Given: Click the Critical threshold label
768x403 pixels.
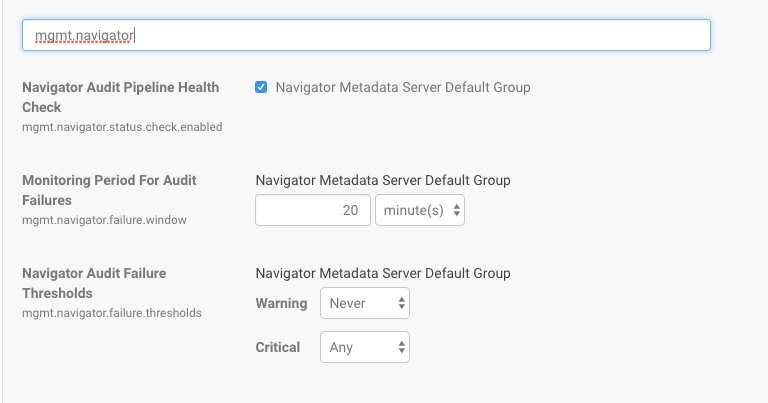Looking at the screenshot, I should 278,348.
